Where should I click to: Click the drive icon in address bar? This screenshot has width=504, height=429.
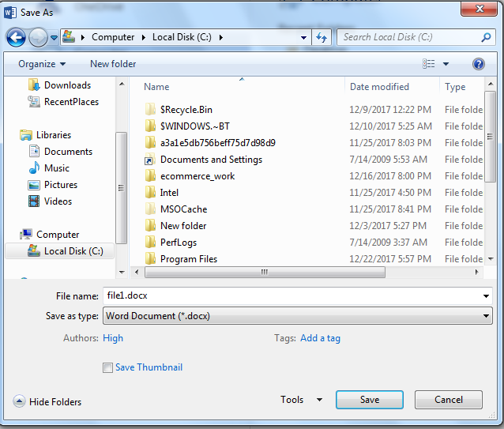69,36
